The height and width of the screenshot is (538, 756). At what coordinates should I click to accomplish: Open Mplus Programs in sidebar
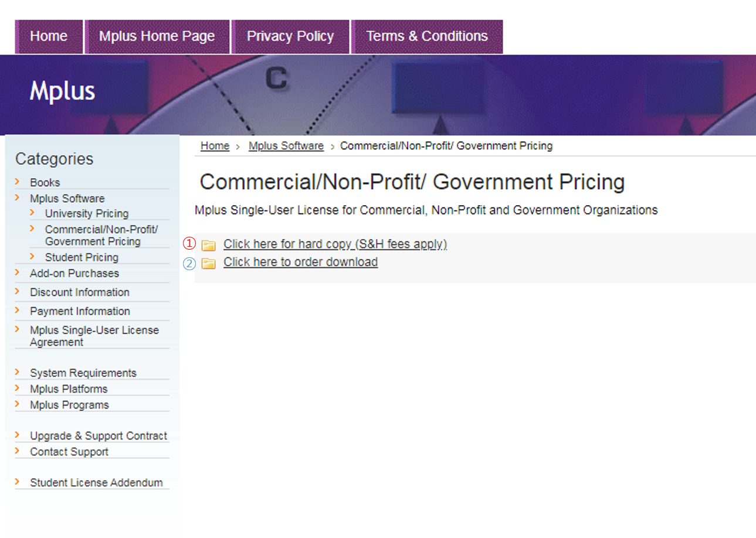(x=69, y=404)
